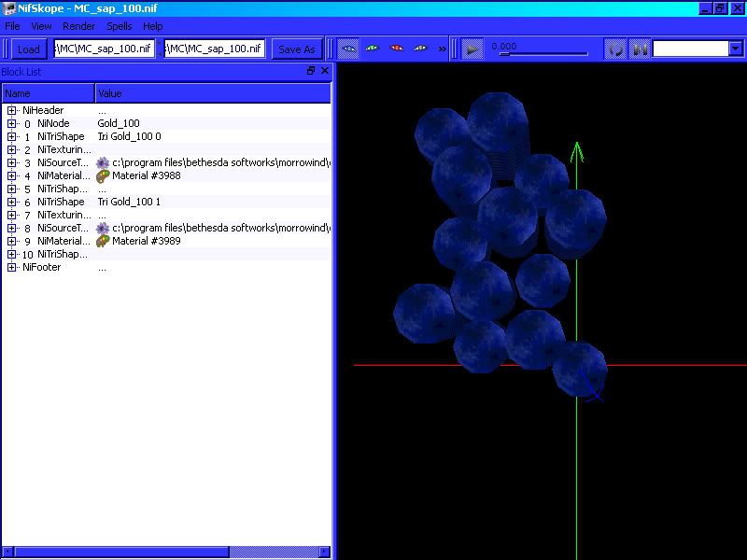Expand the NiFooter row
747x560 pixels.
[x=11, y=267]
